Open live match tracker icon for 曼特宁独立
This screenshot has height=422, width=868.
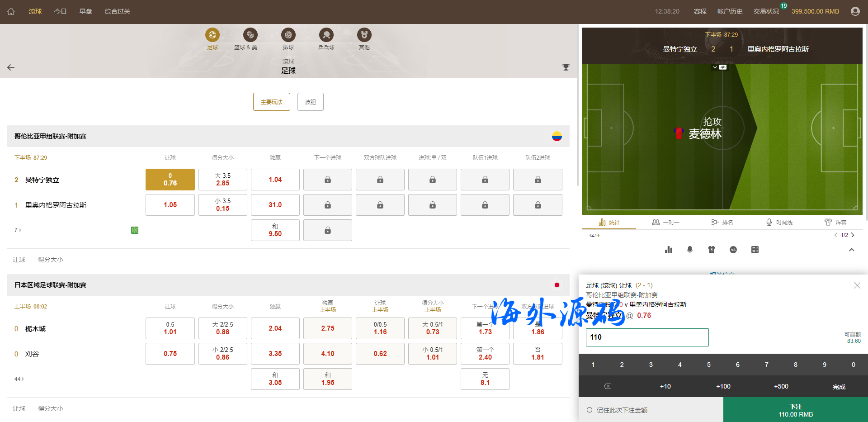click(x=135, y=230)
